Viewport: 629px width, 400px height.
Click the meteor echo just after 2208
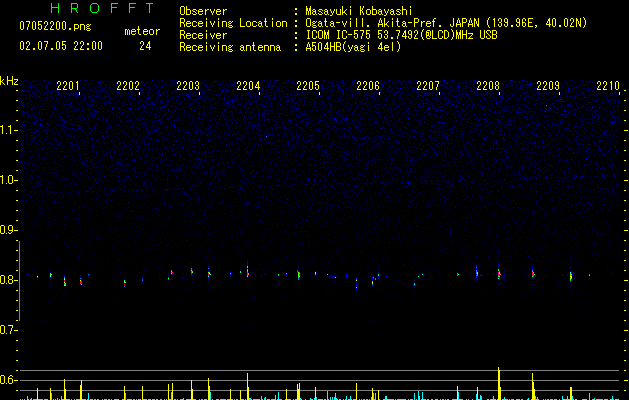coord(499,274)
